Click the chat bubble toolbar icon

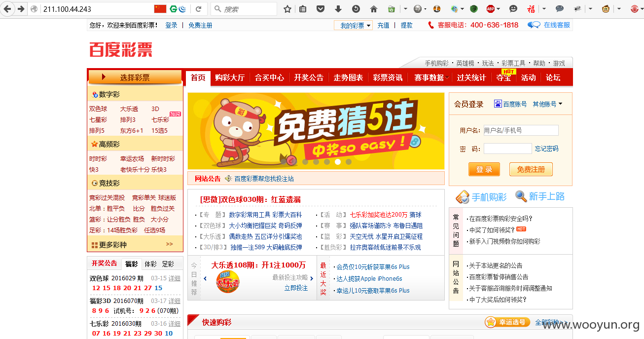coord(560,9)
